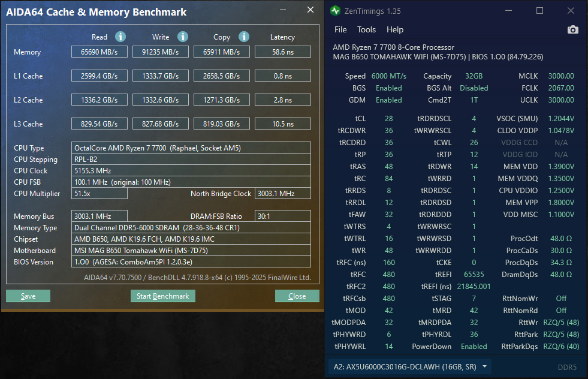
Task: Click the tCL value 28
Action: tap(389, 119)
